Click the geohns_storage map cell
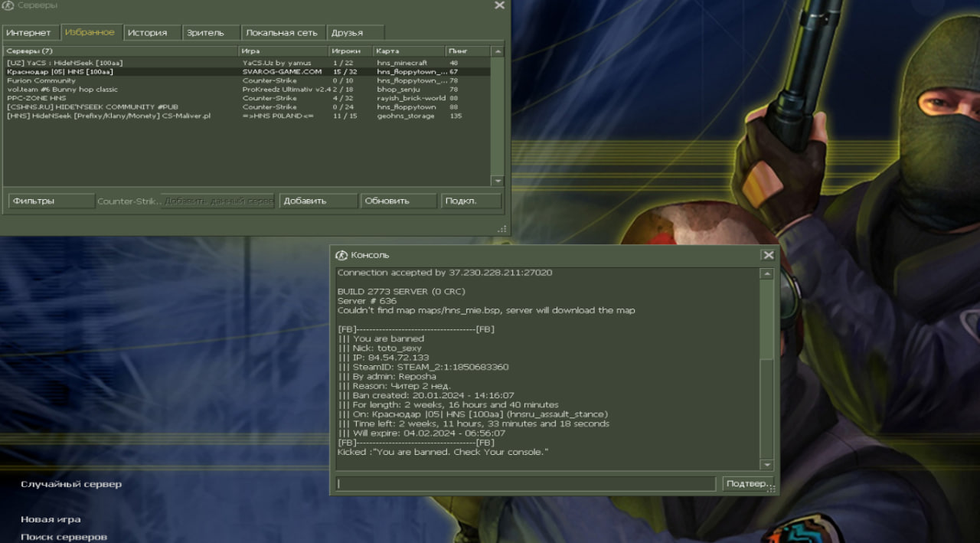Screen dimensions: 980x543 tap(407, 116)
